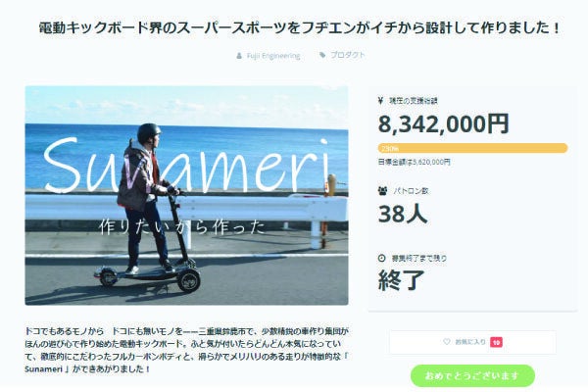Click the target amount text under the bar
This screenshot has width=588, height=392.
pos(414,162)
